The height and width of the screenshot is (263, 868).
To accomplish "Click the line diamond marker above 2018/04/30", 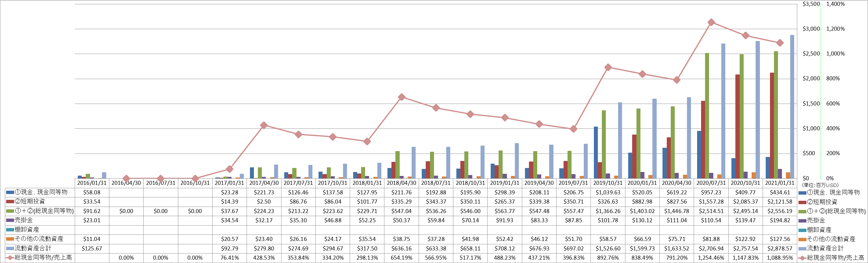I will [402, 97].
